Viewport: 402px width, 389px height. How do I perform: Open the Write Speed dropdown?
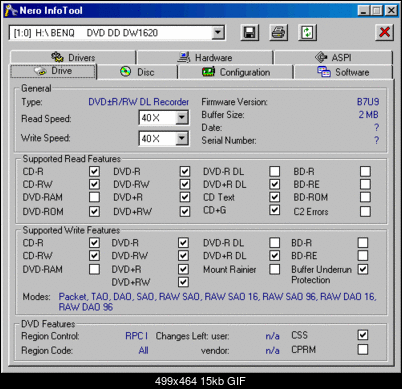[182, 138]
